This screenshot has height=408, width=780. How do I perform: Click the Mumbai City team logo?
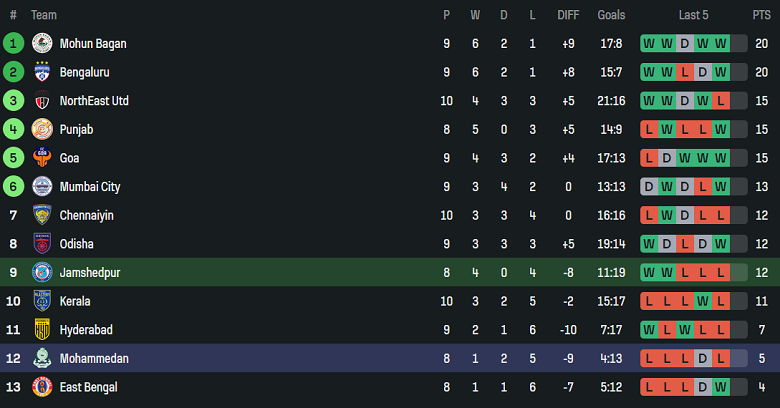[x=42, y=186]
